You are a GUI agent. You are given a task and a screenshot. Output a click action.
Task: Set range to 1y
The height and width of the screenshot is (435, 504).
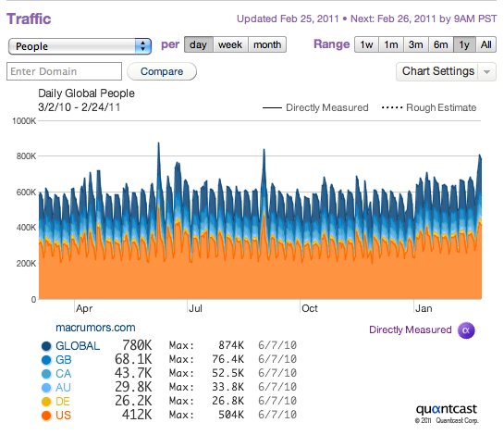click(x=464, y=44)
